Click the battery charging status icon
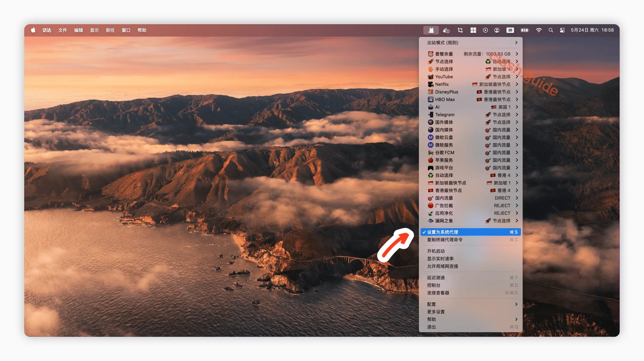This screenshot has height=361, width=644. coord(524,30)
